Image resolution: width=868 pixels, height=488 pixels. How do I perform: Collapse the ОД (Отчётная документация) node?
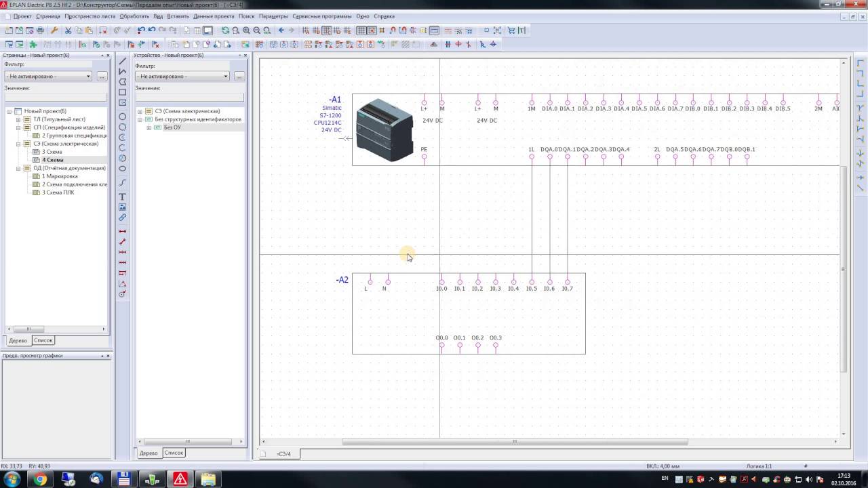pos(18,168)
